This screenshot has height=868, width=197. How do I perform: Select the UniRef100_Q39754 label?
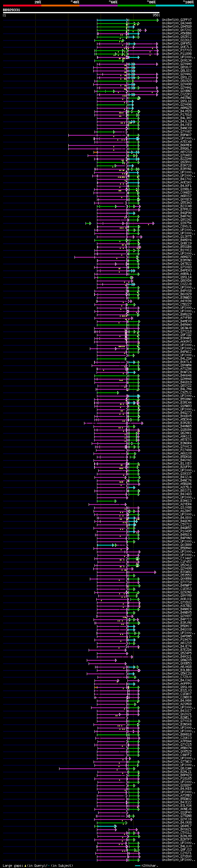coord(176,223)
